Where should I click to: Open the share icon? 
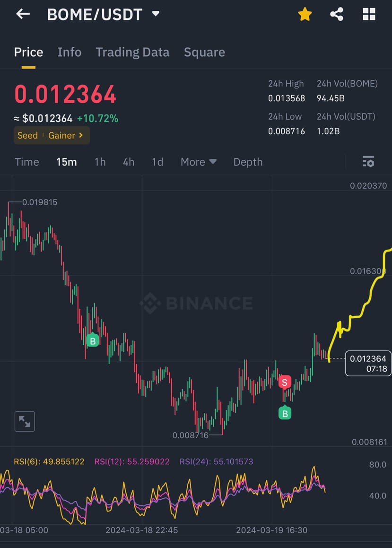337,14
